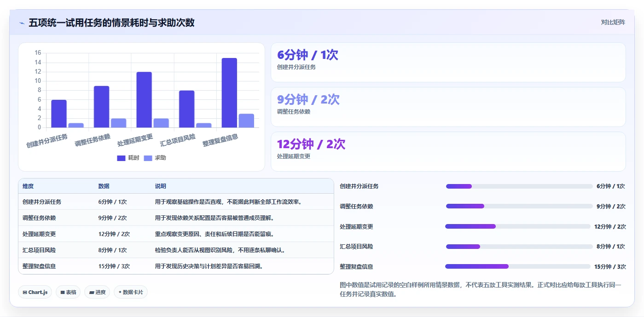Click the 创建并分派任务 progress bar
This screenshot has width=644, height=317.
pos(519,186)
